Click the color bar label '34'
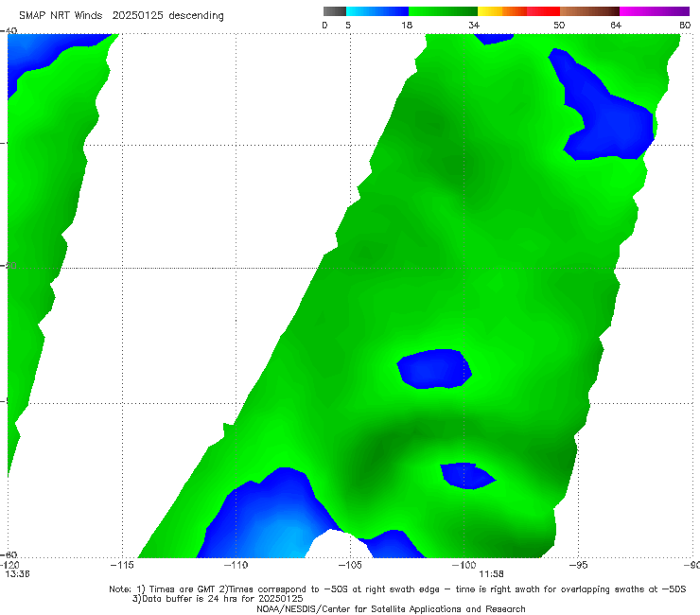 474,25
